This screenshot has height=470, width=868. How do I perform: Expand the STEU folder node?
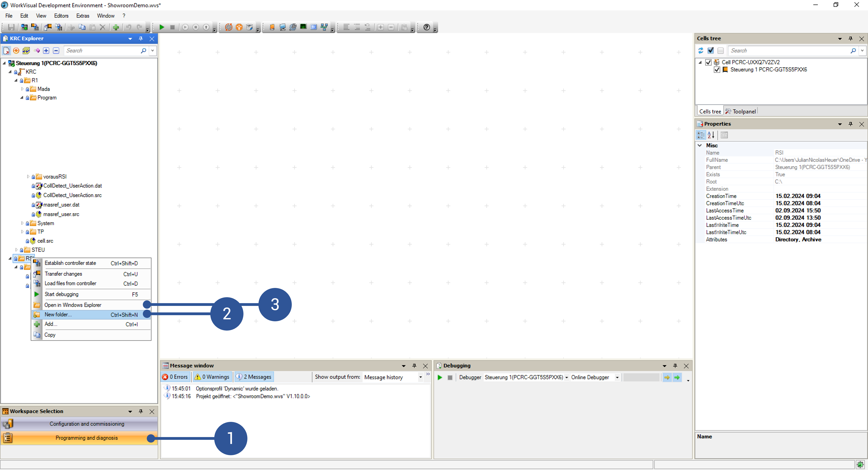pyautogui.click(x=16, y=250)
